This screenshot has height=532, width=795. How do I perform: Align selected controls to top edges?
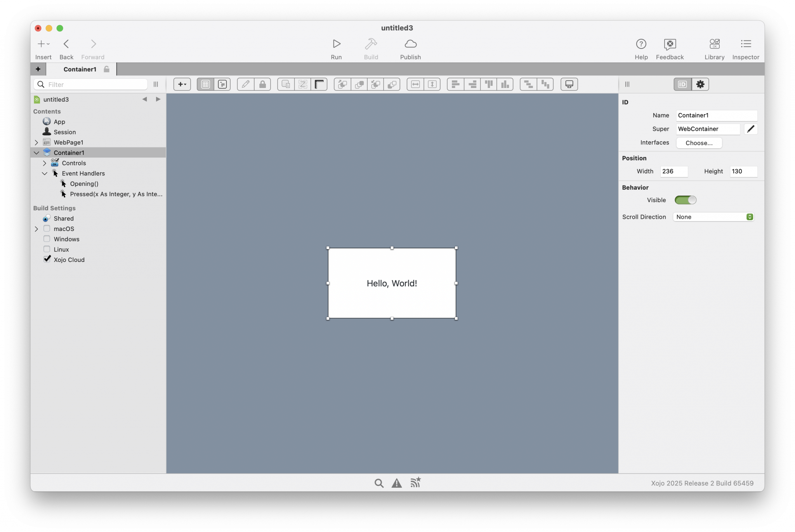(489, 84)
